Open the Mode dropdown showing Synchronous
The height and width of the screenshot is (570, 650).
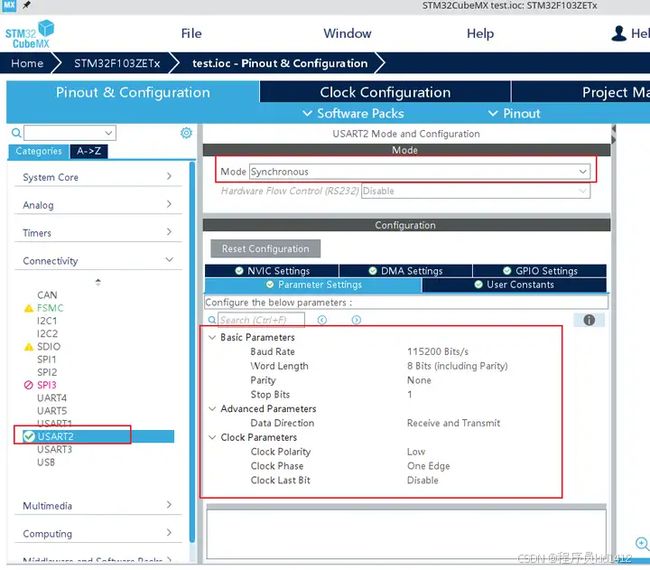click(x=420, y=172)
